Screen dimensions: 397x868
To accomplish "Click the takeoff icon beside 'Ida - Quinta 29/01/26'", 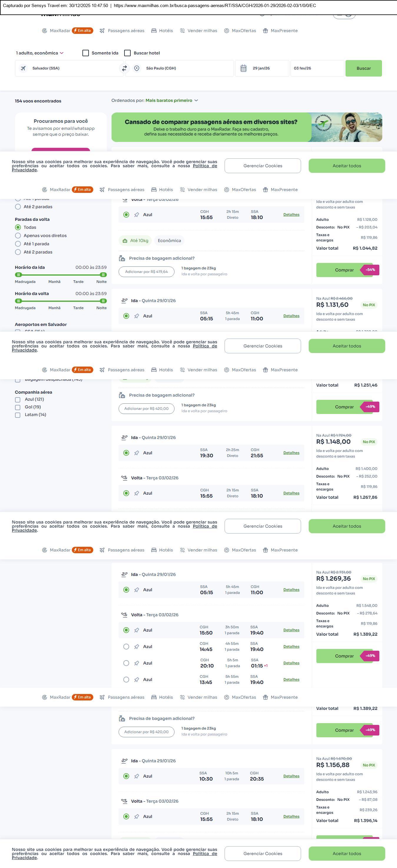I will point(124,301).
